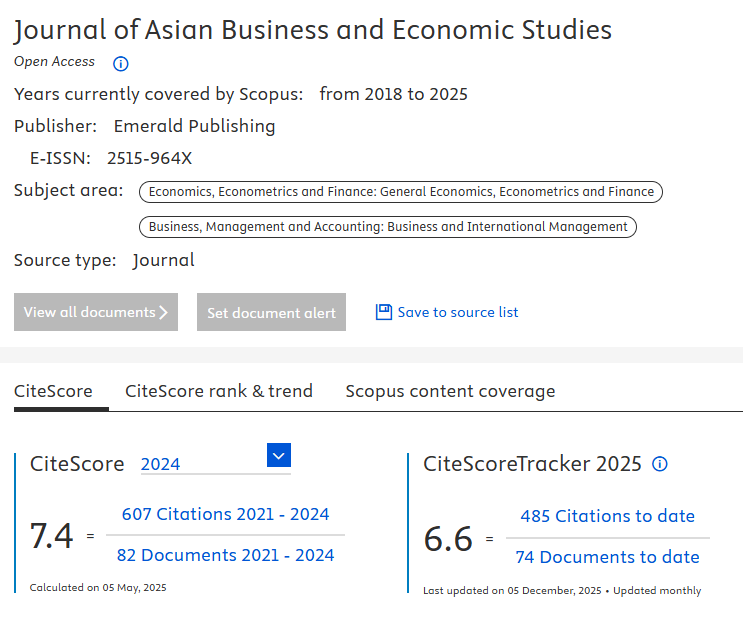Click the CiteScoreTracker 2025 info icon
The width and height of the screenshot is (743, 622).
[659, 464]
